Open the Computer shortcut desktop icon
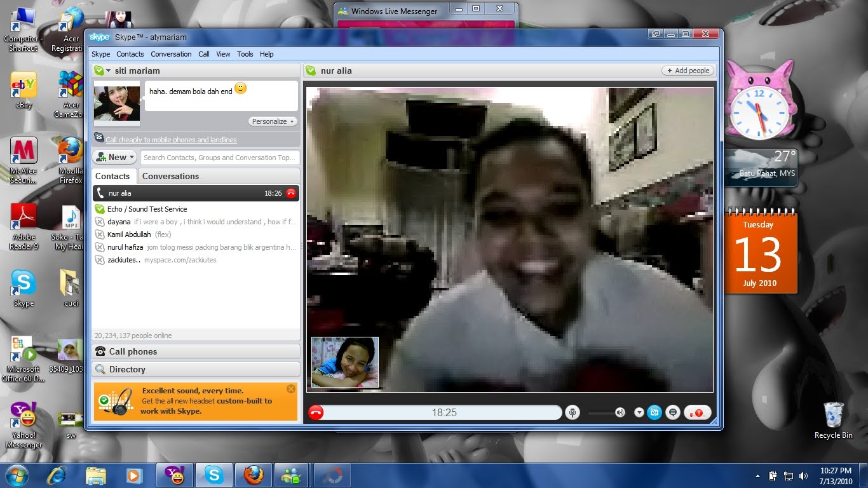 tap(24, 30)
